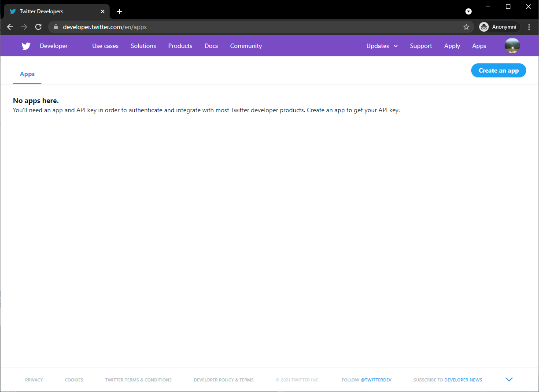The height and width of the screenshot is (392, 539).
Task: Close the Chrome browser window
Action: [528, 7]
